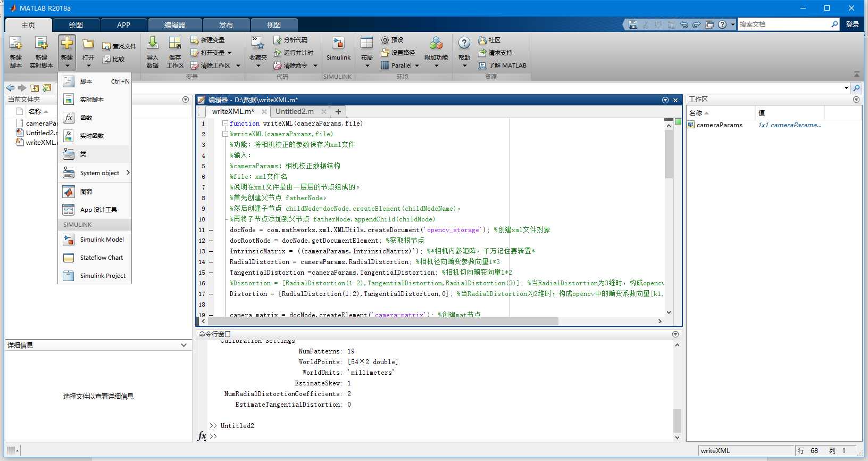Open 预设 (Preferences) gear icon

tap(385, 40)
